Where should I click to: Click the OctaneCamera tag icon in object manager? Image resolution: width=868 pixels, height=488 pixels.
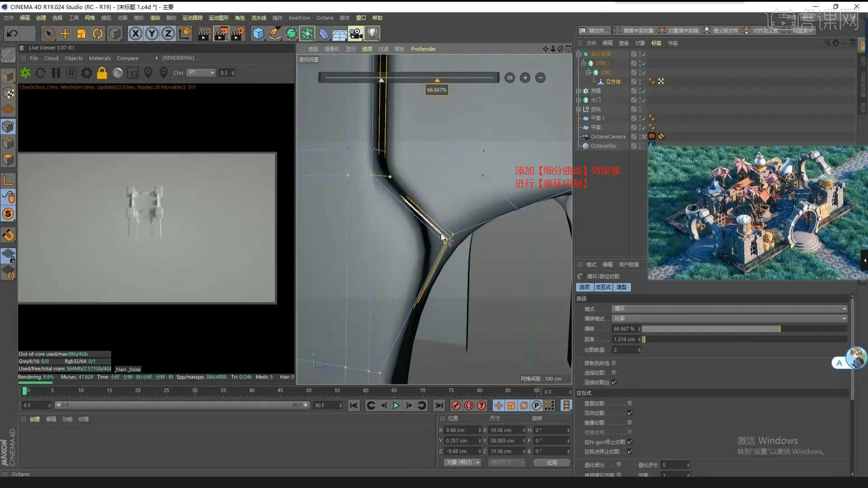tap(651, 136)
